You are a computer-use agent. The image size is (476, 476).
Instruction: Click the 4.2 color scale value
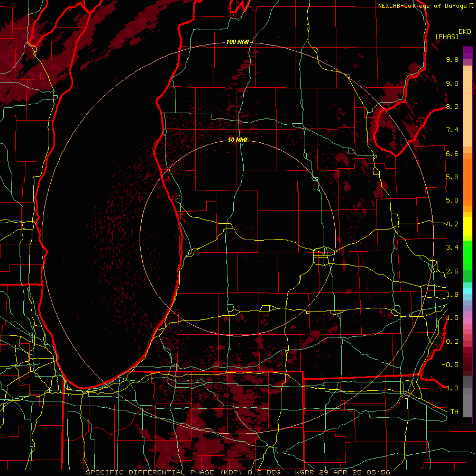(452, 224)
